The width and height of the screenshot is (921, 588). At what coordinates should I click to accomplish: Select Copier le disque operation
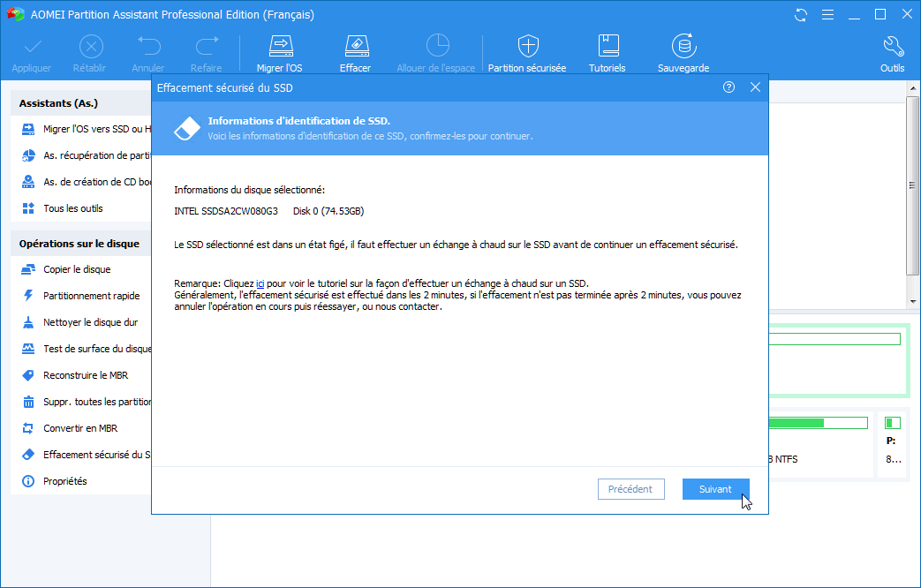click(x=65, y=269)
